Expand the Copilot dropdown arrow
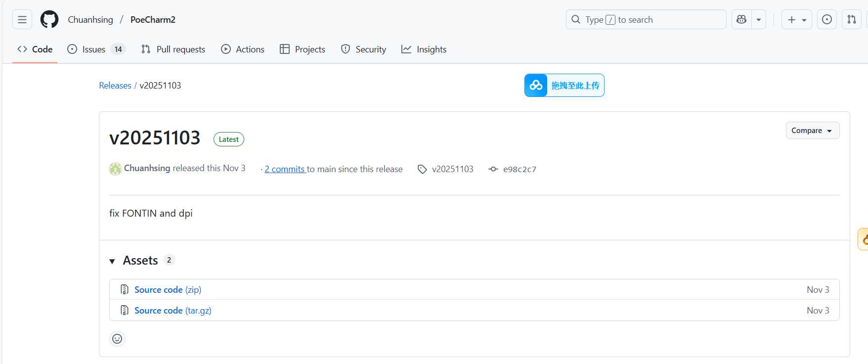 (759, 20)
